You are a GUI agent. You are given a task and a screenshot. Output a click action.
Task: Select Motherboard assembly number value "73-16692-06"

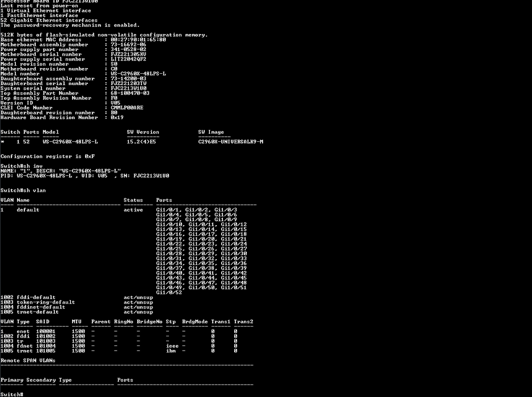[x=128, y=44]
